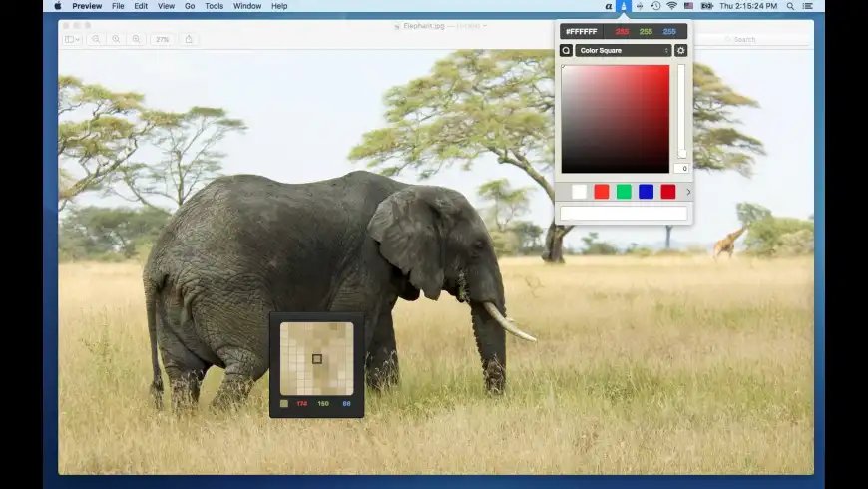Screen dimensions: 868x489
Task: Click the color picker menu bar icon
Action: click(x=624, y=6)
